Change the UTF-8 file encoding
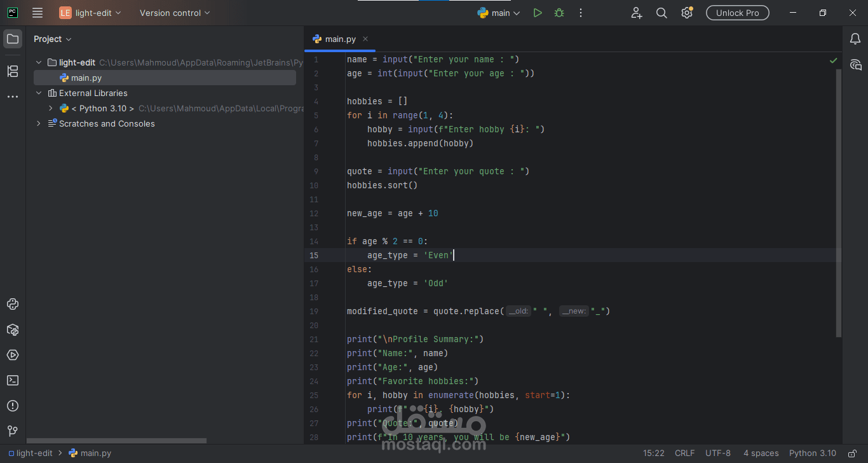 [x=718, y=453]
